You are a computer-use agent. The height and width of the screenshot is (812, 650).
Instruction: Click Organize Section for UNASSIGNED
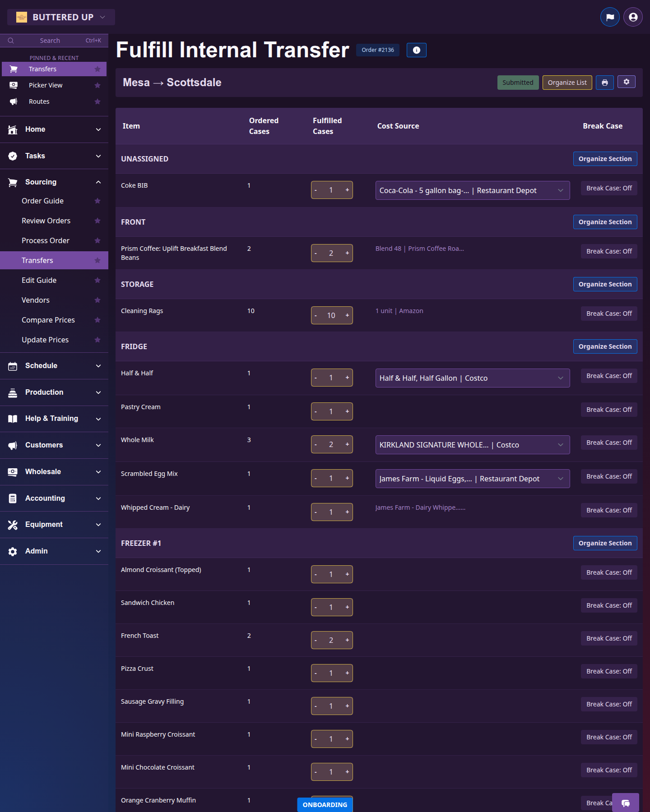pyautogui.click(x=605, y=159)
